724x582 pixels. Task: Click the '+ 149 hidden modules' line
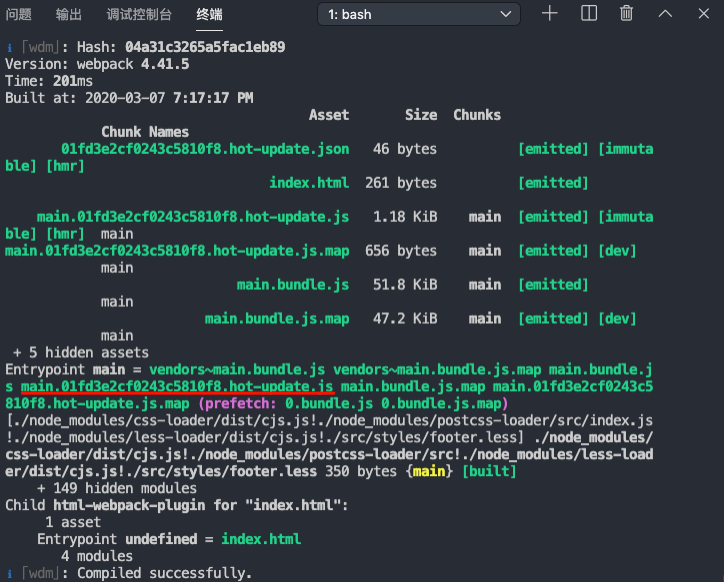(117, 489)
